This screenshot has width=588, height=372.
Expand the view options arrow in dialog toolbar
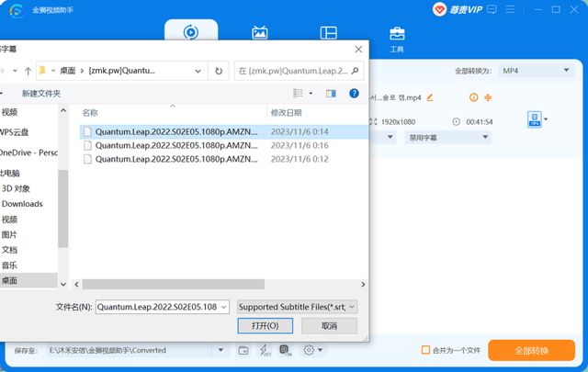pyautogui.click(x=311, y=93)
